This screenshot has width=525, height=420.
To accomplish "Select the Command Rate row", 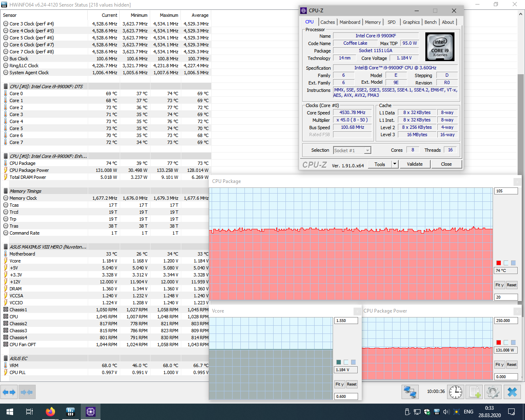I will click(x=106, y=233).
